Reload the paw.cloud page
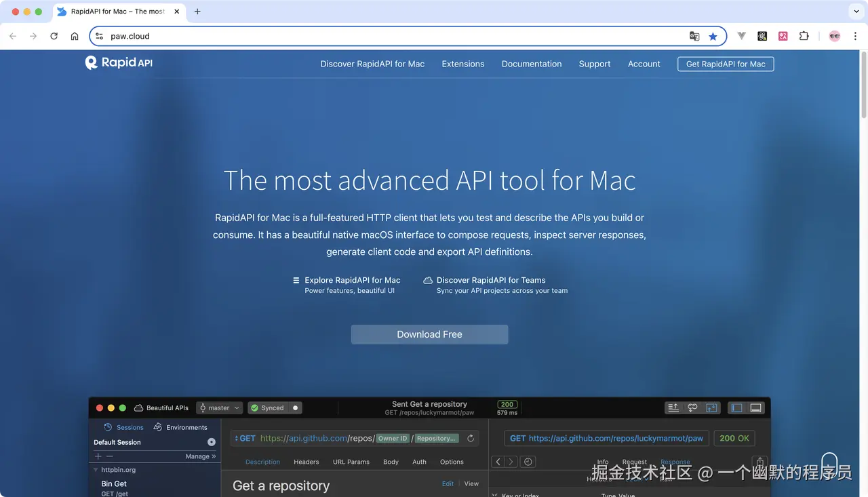The height and width of the screenshot is (497, 868). [54, 36]
